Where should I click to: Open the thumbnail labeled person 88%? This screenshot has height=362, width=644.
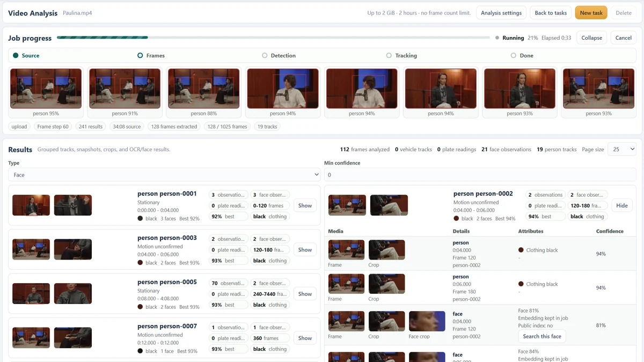tap(204, 88)
